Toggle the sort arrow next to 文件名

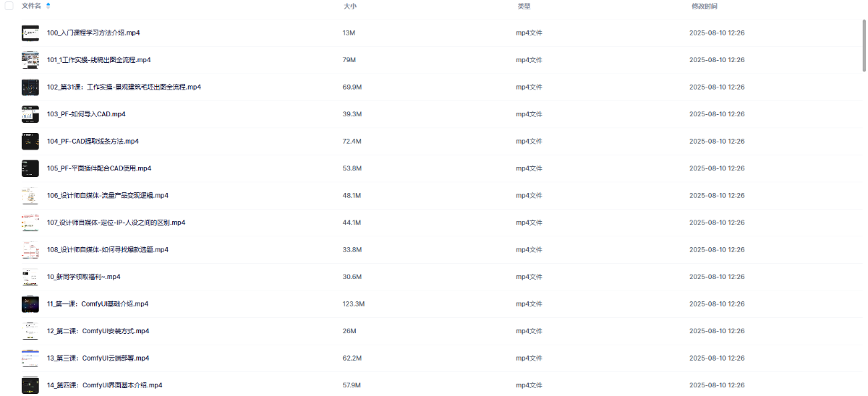click(x=48, y=6)
